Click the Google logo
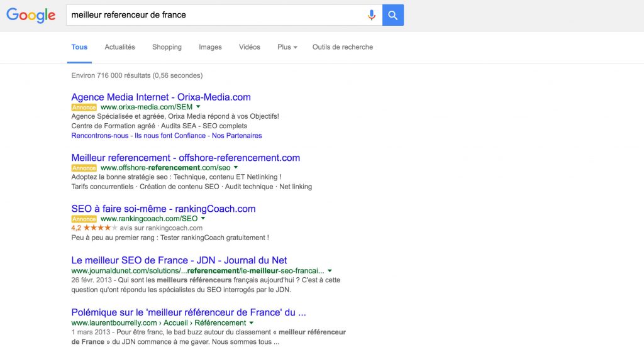The height and width of the screenshot is (357, 644). point(31,15)
